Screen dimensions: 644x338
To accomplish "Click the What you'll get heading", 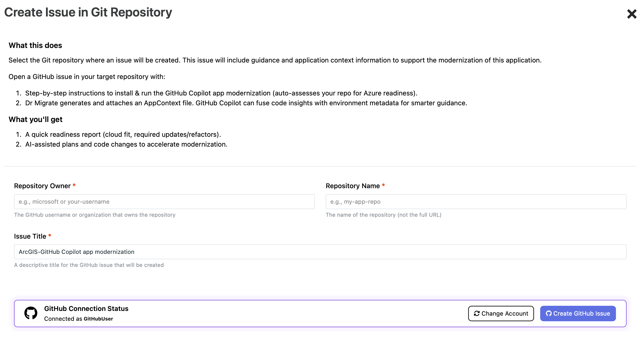I will tap(36, 119).
